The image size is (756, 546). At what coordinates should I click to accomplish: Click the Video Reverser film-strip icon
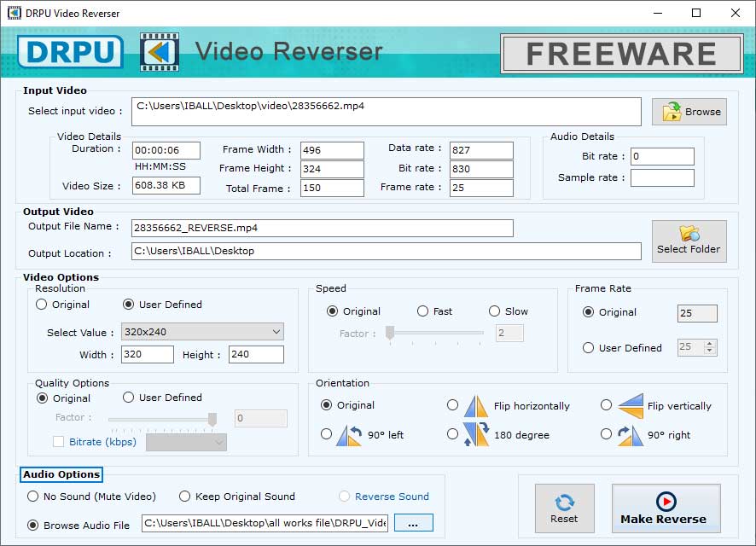click(160, 52)
